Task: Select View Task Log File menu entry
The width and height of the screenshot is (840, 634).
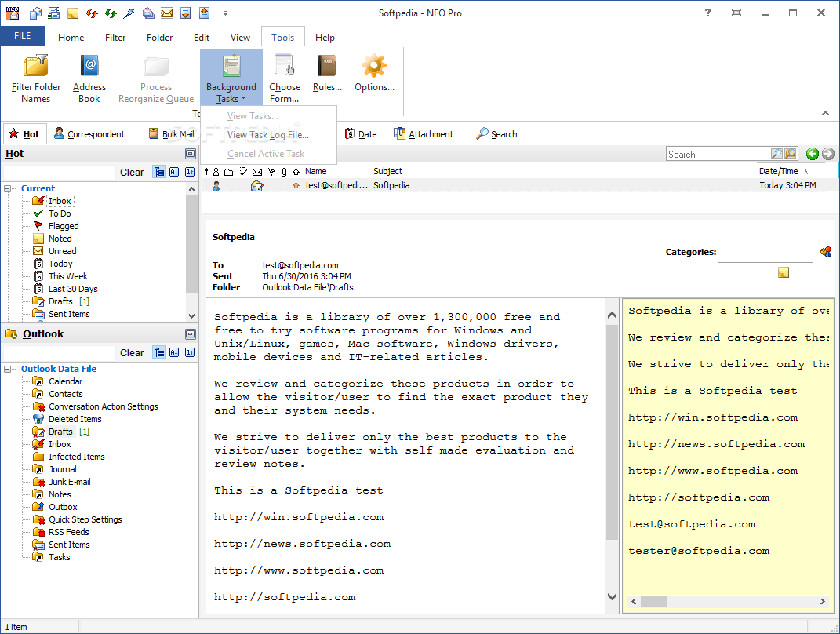Action: [268, 135]
